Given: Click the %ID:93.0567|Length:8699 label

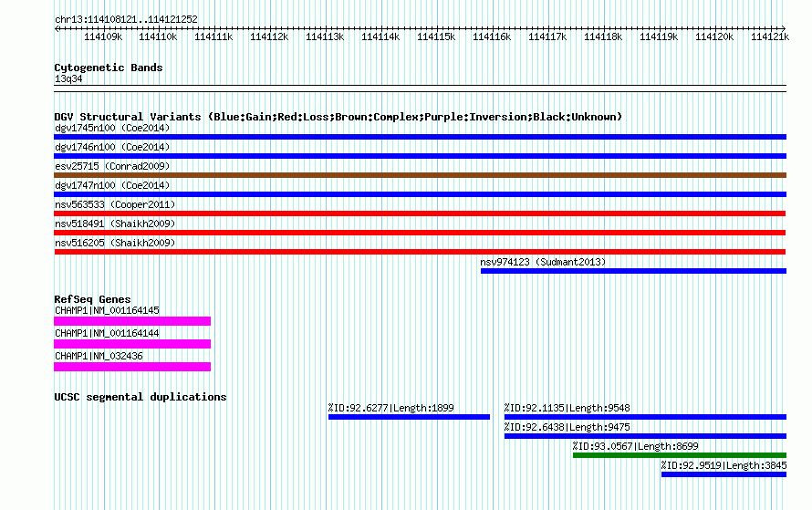Looking at the screenshot, I should point(635,446).
